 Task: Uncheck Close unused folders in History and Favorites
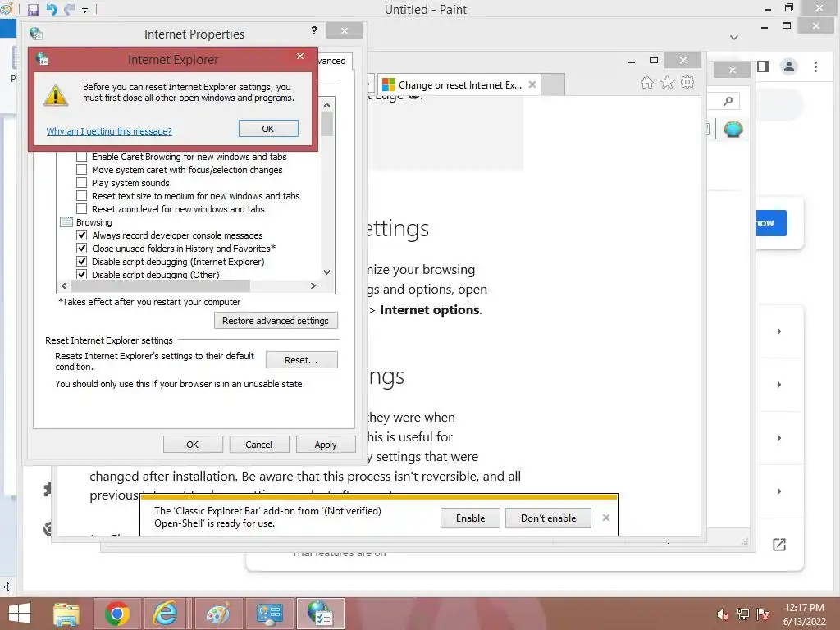[81, 248]
